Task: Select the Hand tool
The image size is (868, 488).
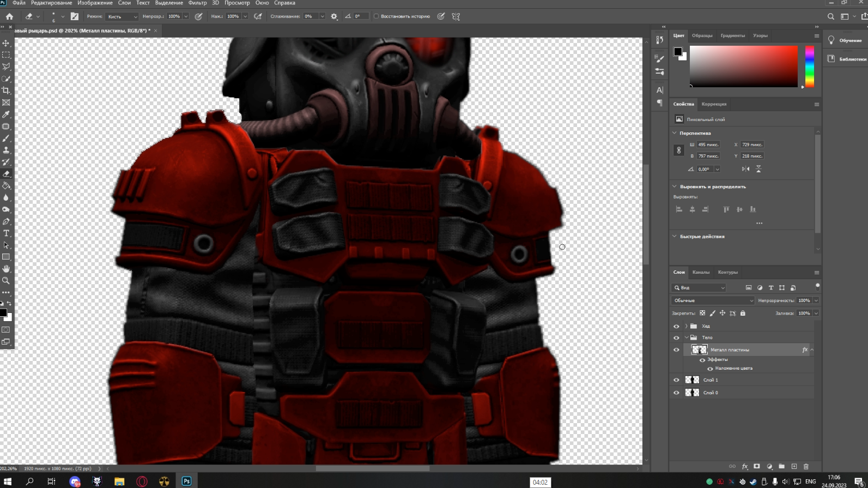Action: click(x=6, y=269)
